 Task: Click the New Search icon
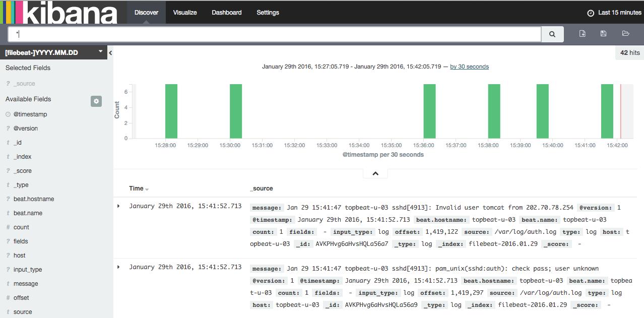582,34
